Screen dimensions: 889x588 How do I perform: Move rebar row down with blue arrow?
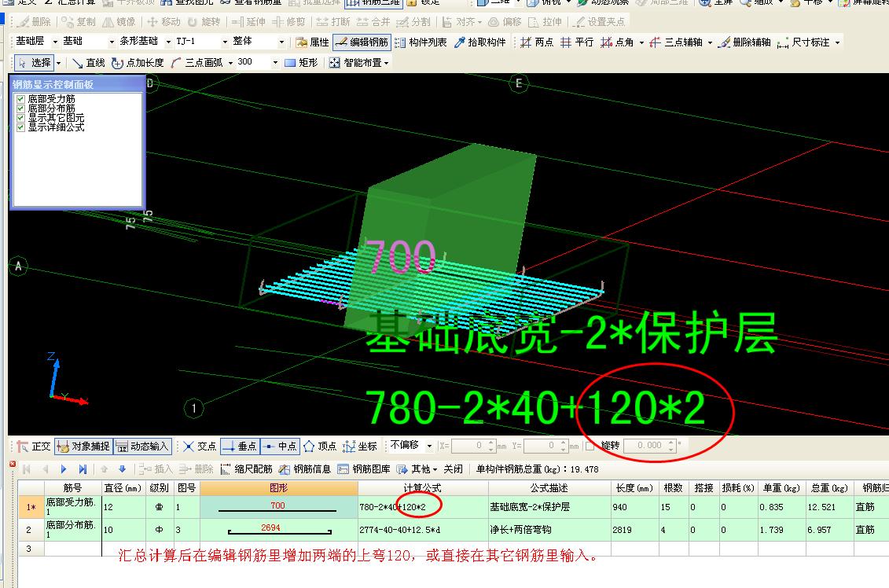122,469
